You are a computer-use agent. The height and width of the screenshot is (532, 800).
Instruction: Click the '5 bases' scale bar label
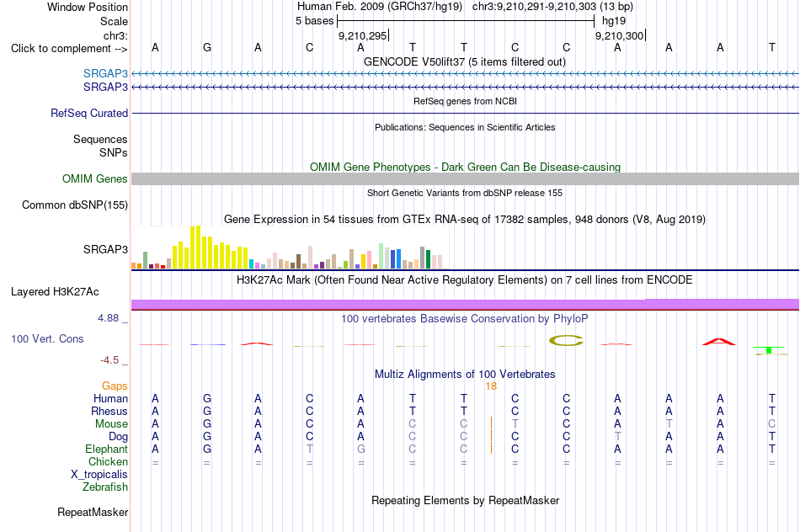coord(314,21)
